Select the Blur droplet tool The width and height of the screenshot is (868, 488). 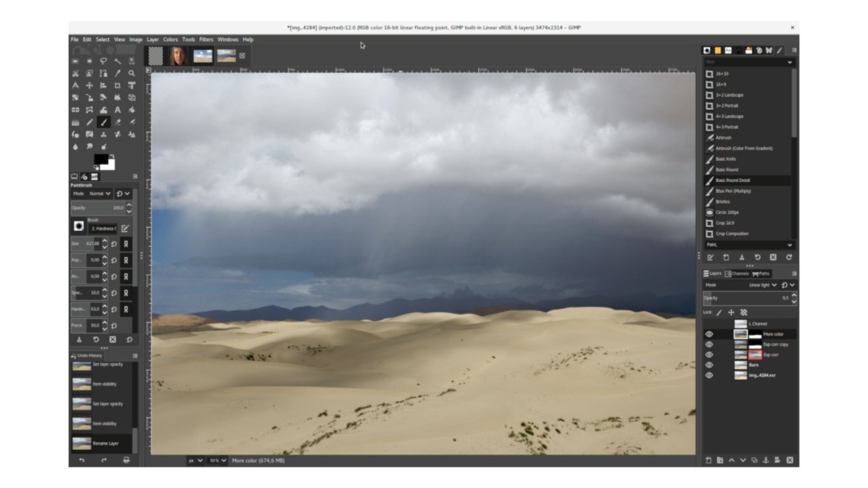[75, 146]
